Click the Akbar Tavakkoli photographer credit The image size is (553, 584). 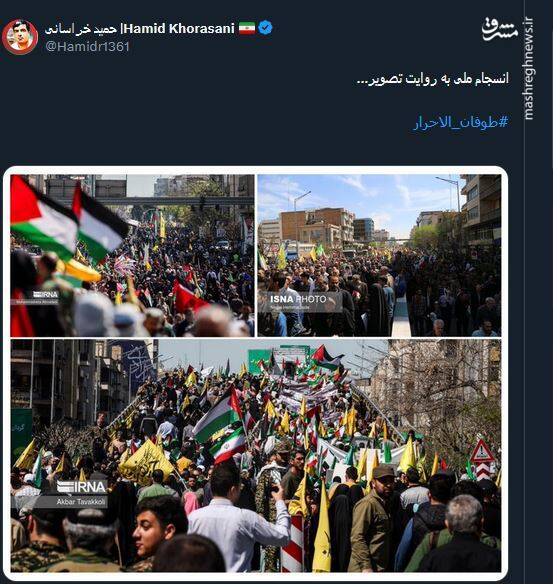[82, 502]
